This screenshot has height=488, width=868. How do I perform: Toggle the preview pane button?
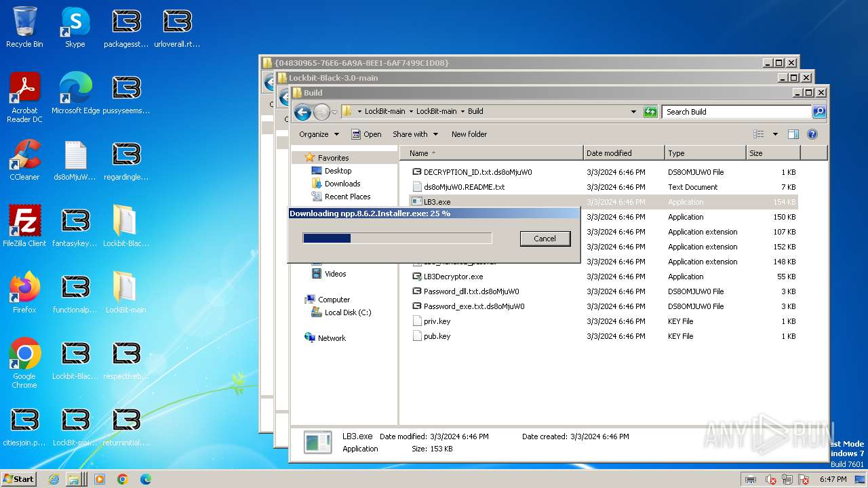coord(793,134)
